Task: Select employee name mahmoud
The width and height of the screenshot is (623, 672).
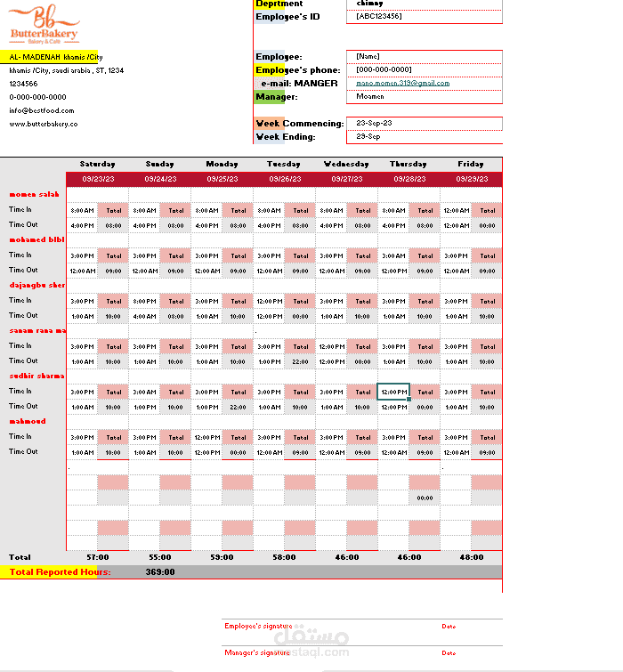Action: 28,421
